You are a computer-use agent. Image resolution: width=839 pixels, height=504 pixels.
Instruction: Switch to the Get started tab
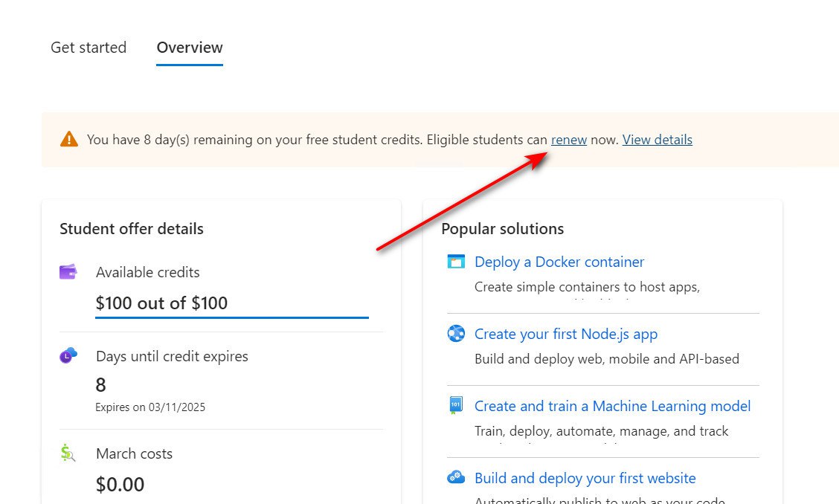click(x=89, y=48)
